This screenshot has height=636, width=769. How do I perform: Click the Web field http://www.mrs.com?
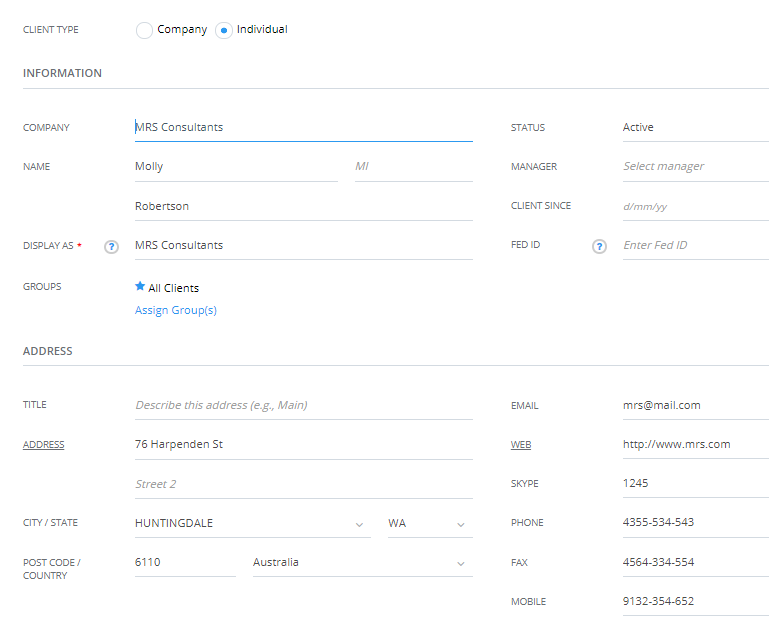[x=695, y=445]
